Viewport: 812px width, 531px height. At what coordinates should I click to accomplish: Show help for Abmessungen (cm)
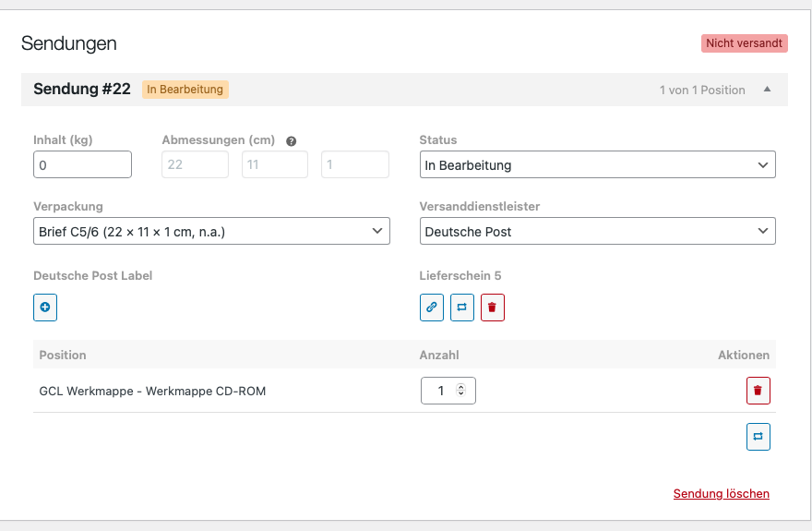(292, 141)
